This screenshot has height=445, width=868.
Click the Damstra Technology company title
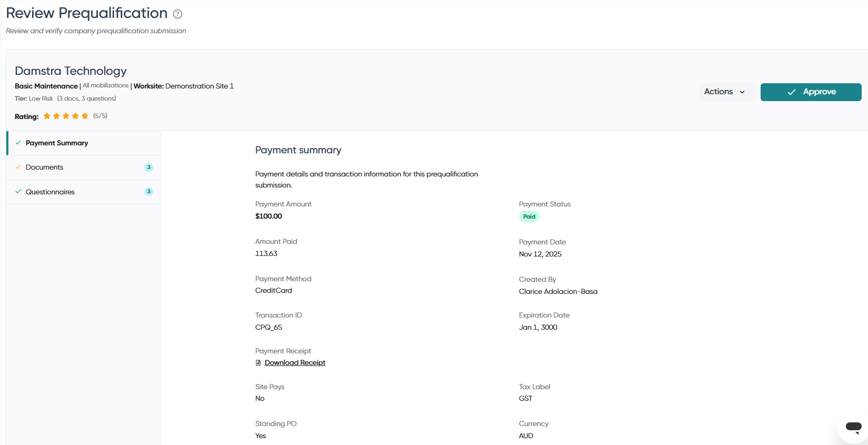coord(71,71)
